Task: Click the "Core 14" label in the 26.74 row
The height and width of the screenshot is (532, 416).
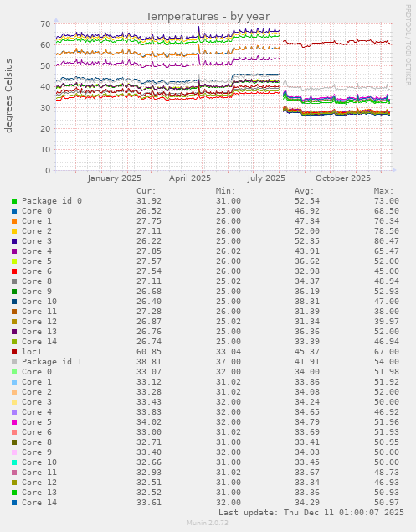Action: tap(39, 342)
